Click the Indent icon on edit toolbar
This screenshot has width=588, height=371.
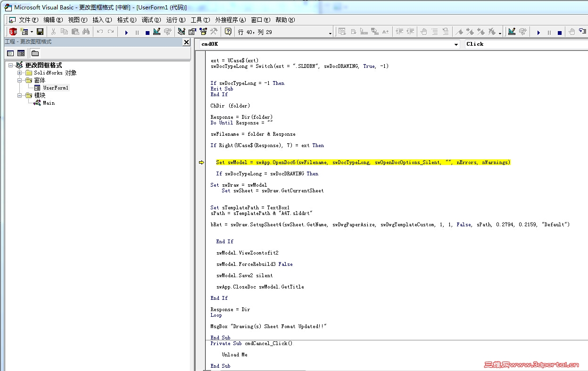399,32
